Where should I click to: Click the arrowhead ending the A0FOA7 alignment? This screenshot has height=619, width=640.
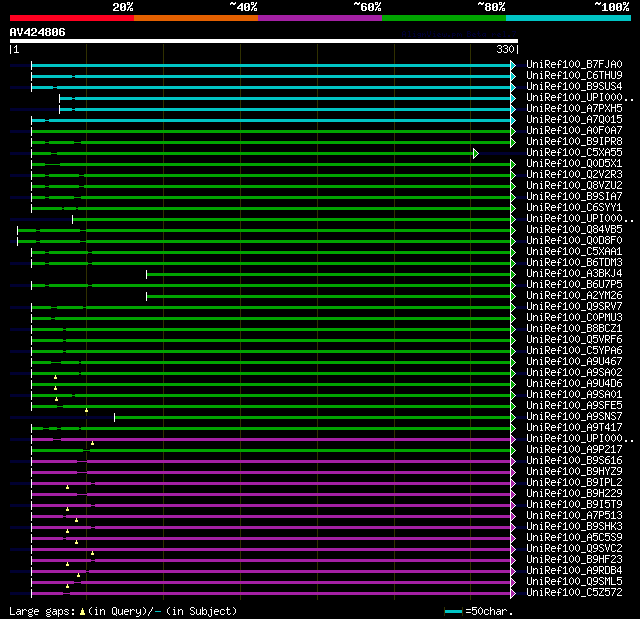pos(513,131)
